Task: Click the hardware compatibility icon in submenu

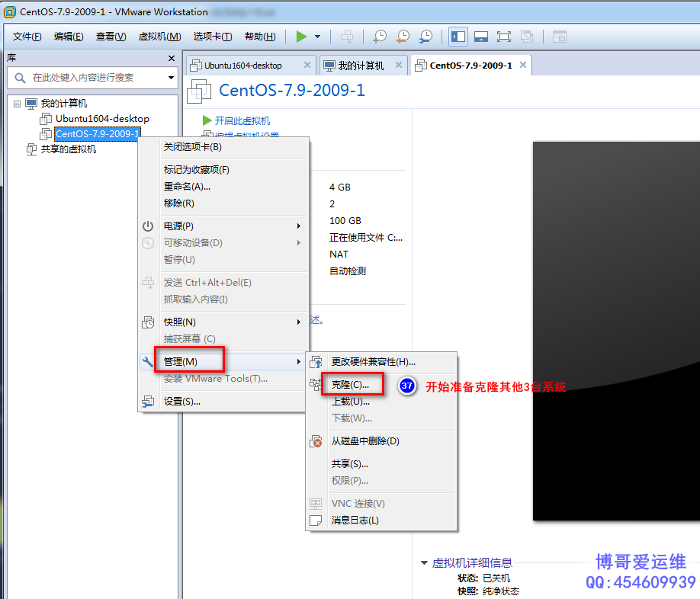Action: click(x=316, y=362)
